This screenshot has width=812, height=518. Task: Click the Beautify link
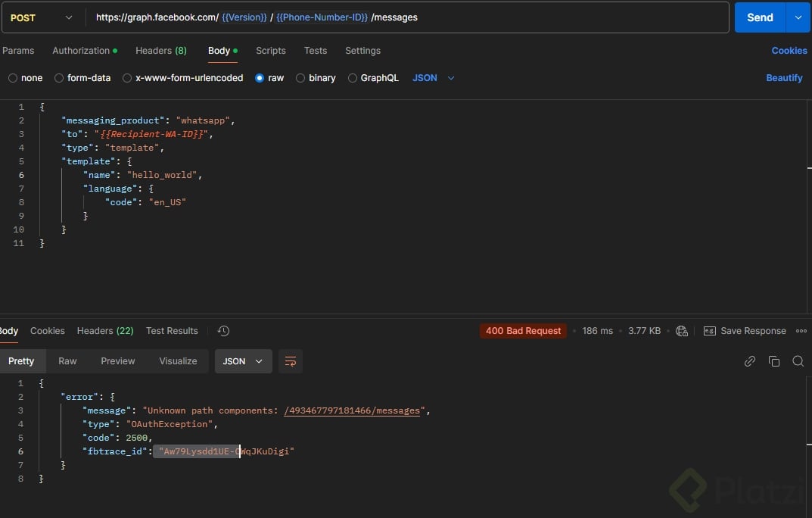point(784,78)
